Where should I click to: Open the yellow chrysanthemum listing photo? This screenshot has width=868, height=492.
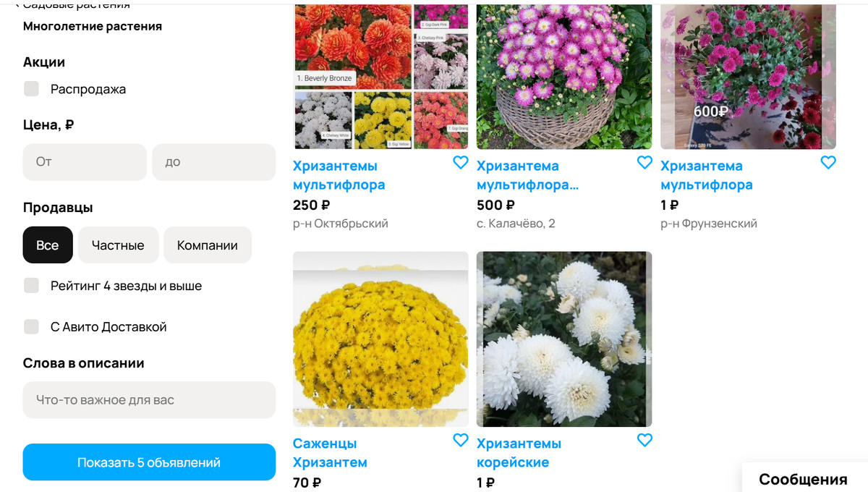380,339
